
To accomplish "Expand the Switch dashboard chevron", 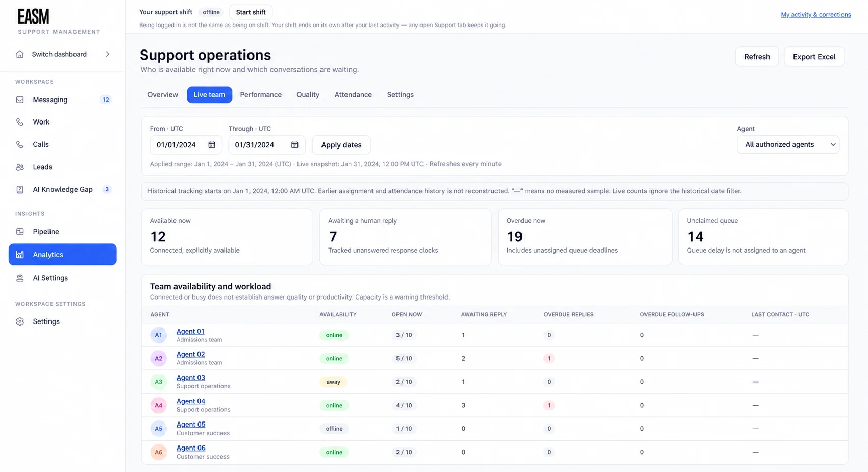I will pyautogui.click(x=107, y=54).
